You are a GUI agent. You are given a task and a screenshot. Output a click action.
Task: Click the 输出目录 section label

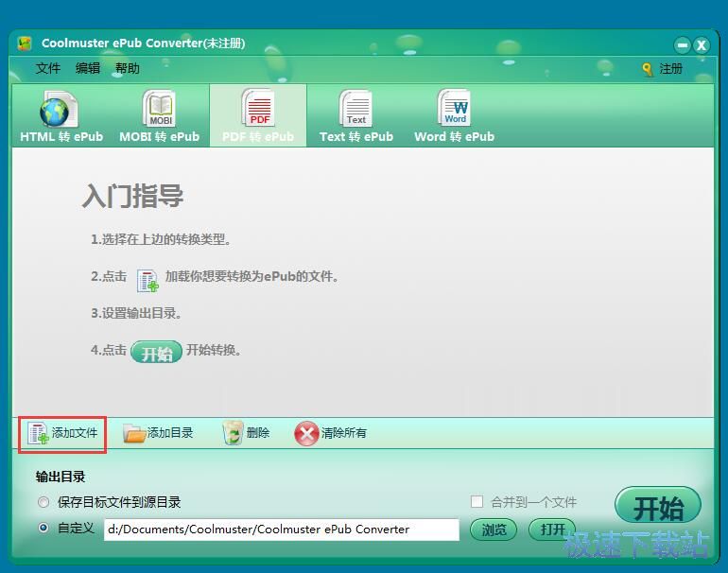pos(61,477)
